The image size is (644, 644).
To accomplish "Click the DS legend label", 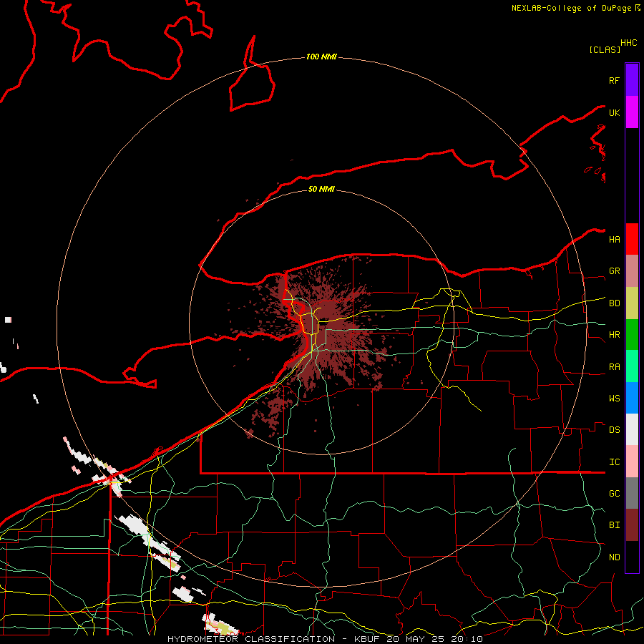I will (614, 430).
